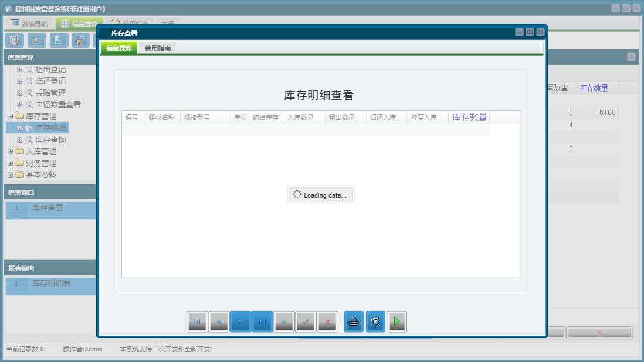Screen dimensions: 644x362
Task: Select 财务管理 folder label
Action: pyautogui.click(x=41, y=163)
